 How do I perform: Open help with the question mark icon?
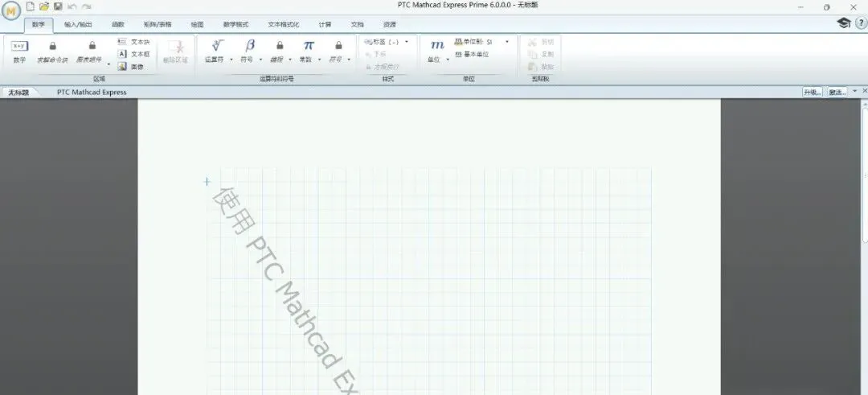click(x=861, y=23)
